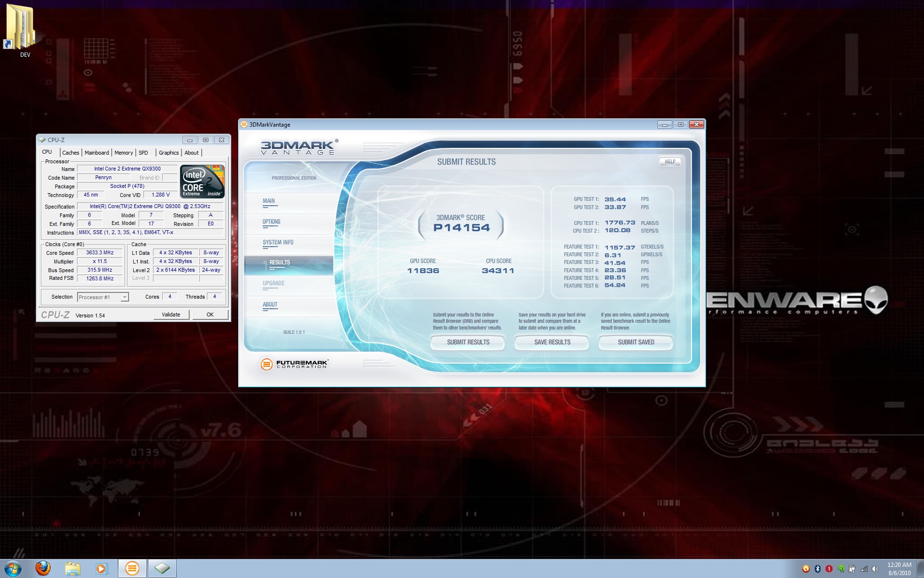Switch to the Mainboard tab in CPU-Z
The height and width of the screenshot is (578, 924).
coord(97,153)
